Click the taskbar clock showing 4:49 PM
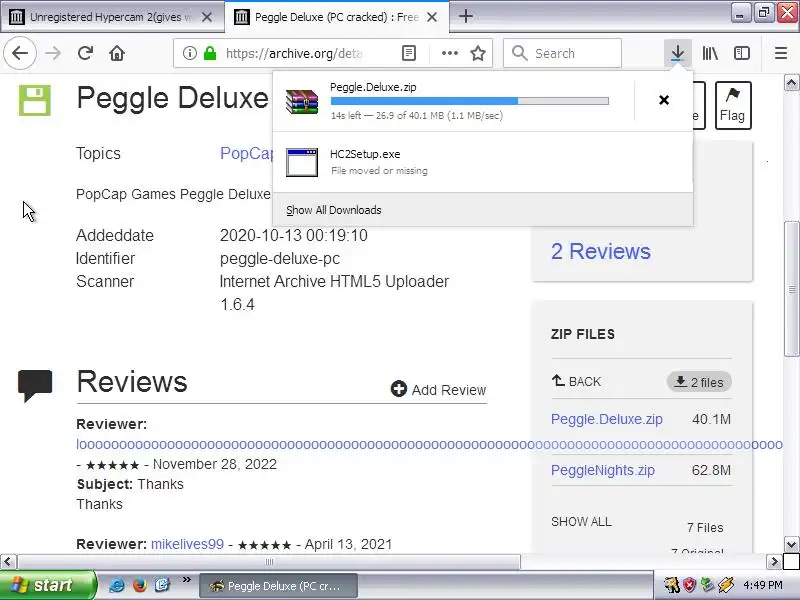Screen dimensions: 800x600 [763, 585]
